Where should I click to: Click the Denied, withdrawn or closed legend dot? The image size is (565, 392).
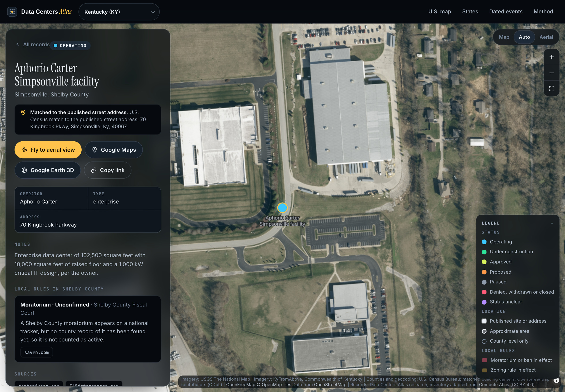(484, 292)
